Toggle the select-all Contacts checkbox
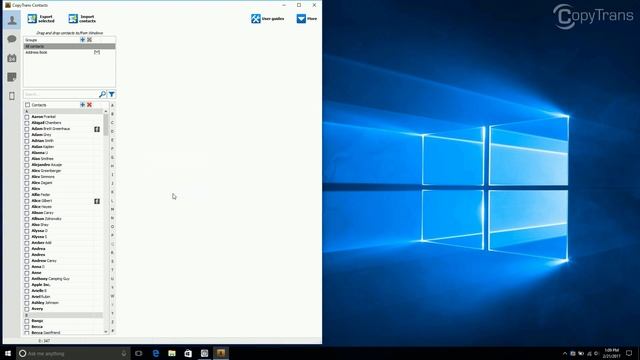640x360 pixels. coord(27,105)
